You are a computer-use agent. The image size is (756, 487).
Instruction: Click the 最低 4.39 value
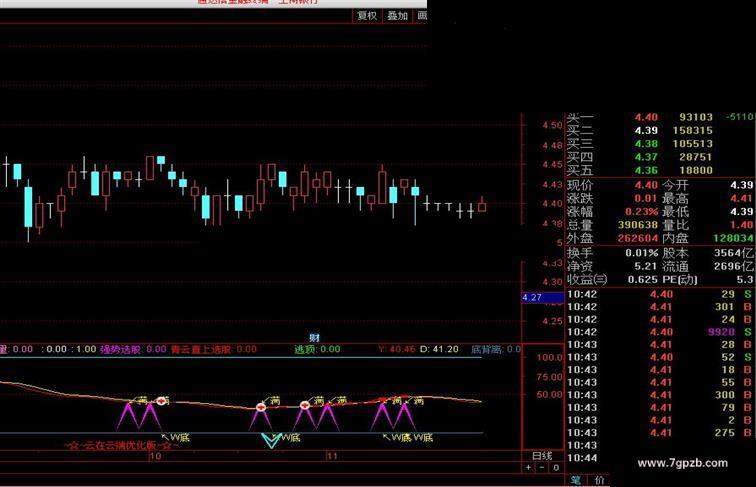(742, 212)
